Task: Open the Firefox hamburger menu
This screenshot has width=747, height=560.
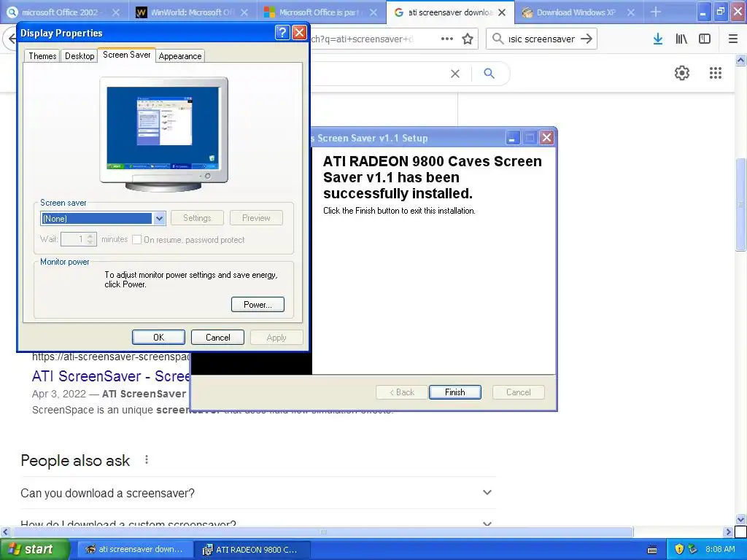Action: click(x=733, y=39)
